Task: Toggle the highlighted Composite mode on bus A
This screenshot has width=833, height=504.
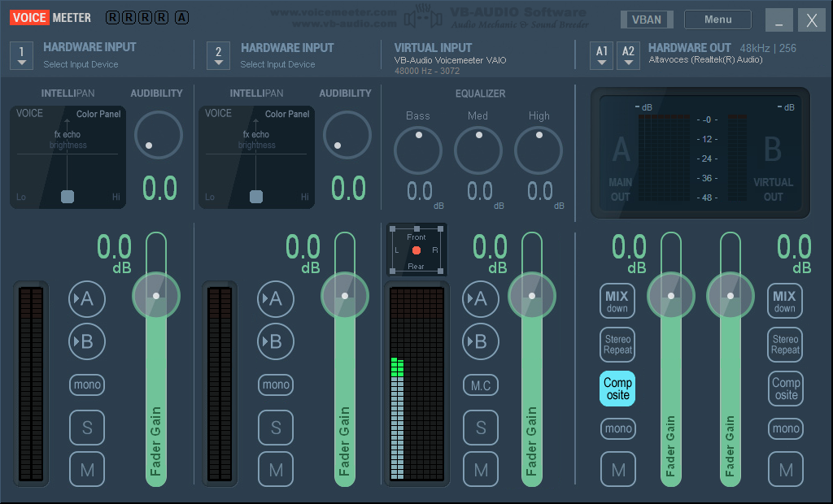Action: 617,389
